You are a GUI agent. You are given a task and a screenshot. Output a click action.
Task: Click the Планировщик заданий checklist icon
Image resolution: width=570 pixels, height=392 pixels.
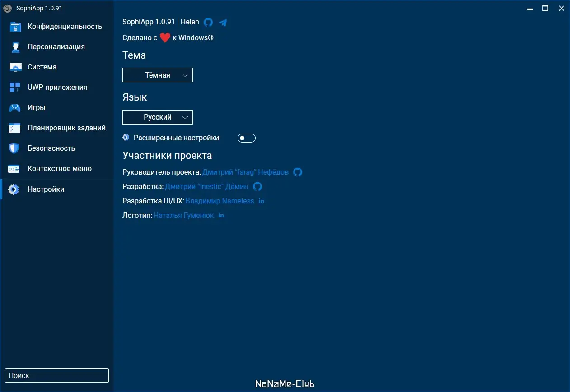pos(15,128)
